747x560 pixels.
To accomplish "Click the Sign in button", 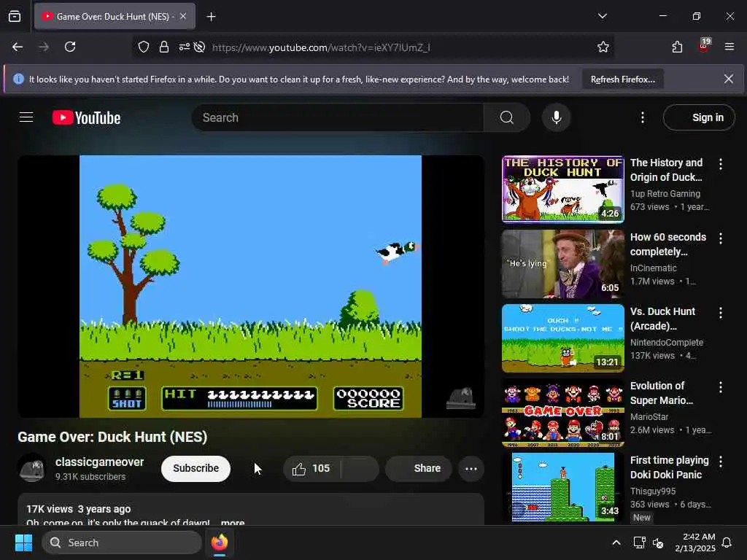I will coord(699,117).
